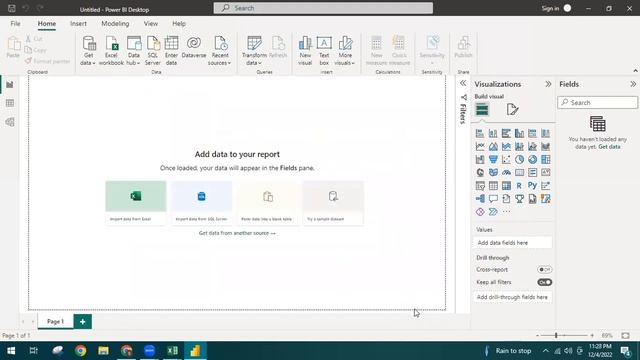Viewport: 640px width, 360px height.
Task: Switch to the Modeling ribbon tab
Action: coord(115,24)
